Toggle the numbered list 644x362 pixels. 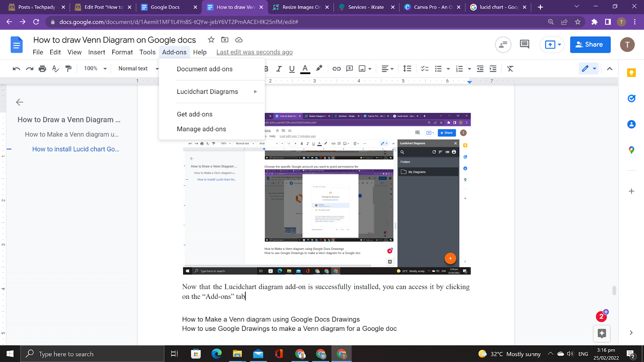click(x=459, y=69)
